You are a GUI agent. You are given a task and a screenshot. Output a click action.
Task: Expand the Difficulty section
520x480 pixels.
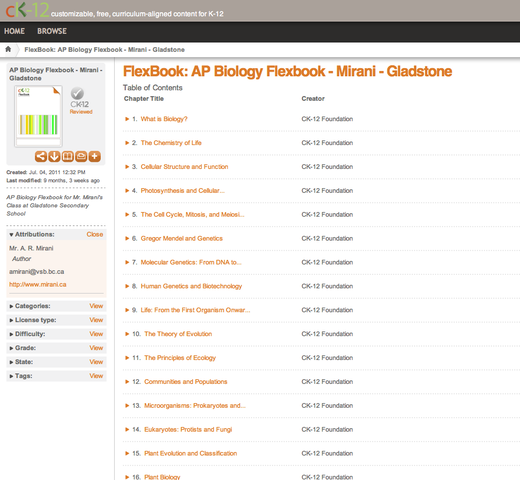11,334
